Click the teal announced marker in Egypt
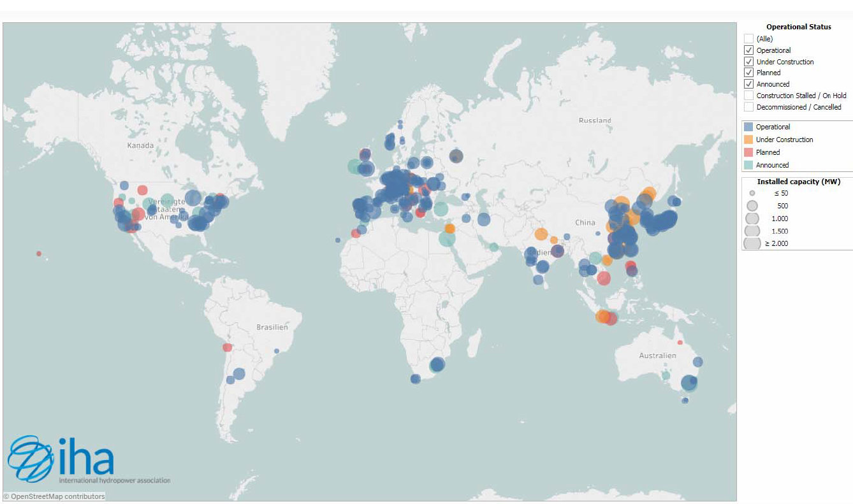Image resolution: width=853 pixels, height=504 pixels. [x=447, y=239]
